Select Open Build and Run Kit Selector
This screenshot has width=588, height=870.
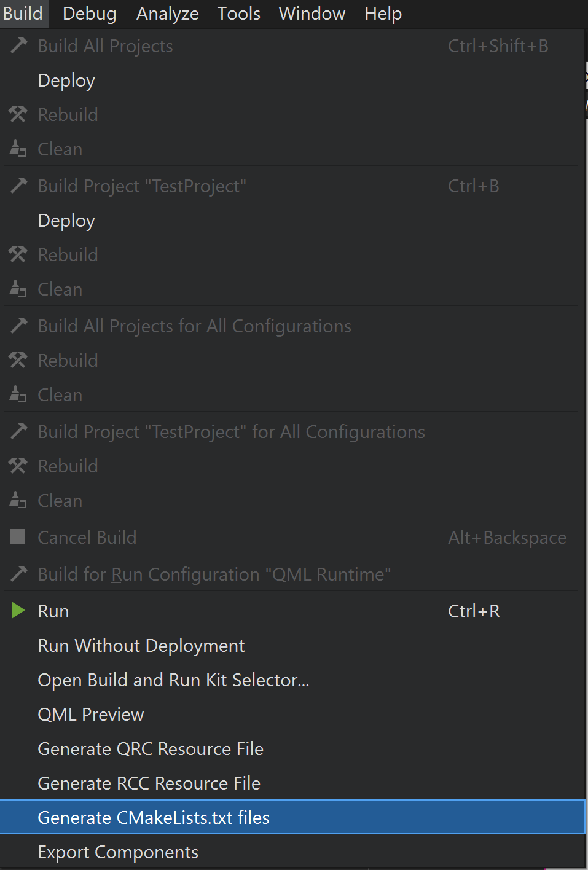[173, 680]
